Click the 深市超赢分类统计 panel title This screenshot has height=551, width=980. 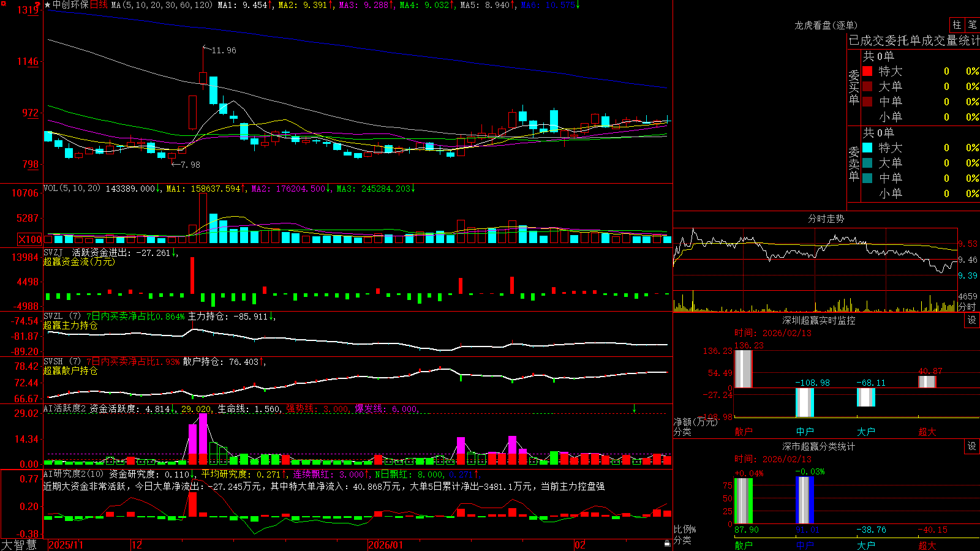(x=819, y=446)
